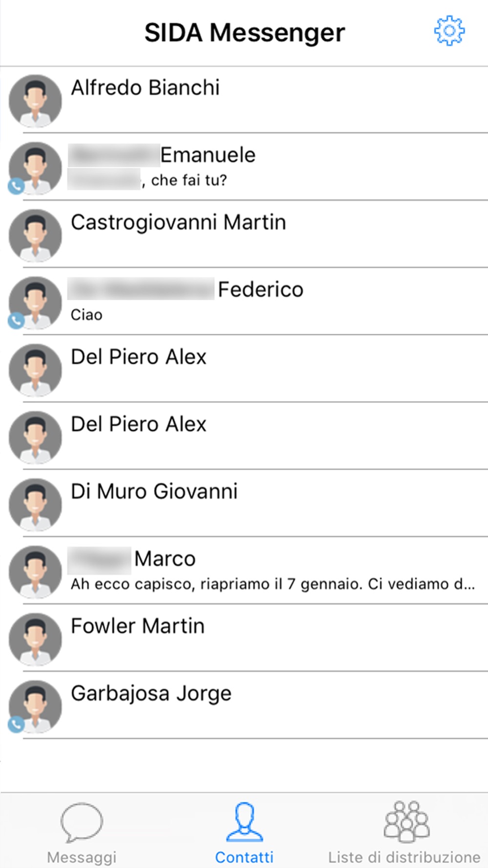Open contact Di Muro Giovanni
The width and height of the screenshot is (488, 868).
tap(244, 503)
